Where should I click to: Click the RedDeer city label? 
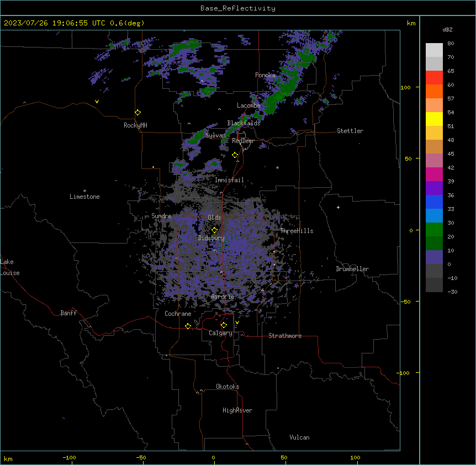point(243,141)
